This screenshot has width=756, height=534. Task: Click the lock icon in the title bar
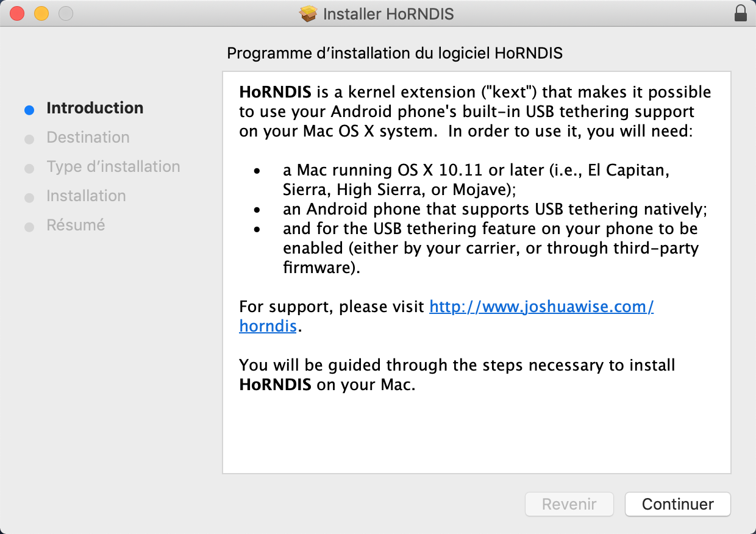pos(741,13)
